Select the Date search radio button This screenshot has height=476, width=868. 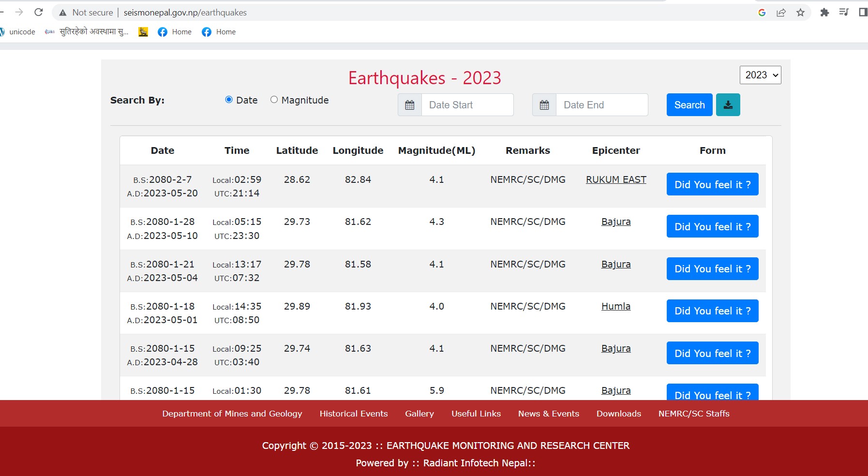[229, 100]
